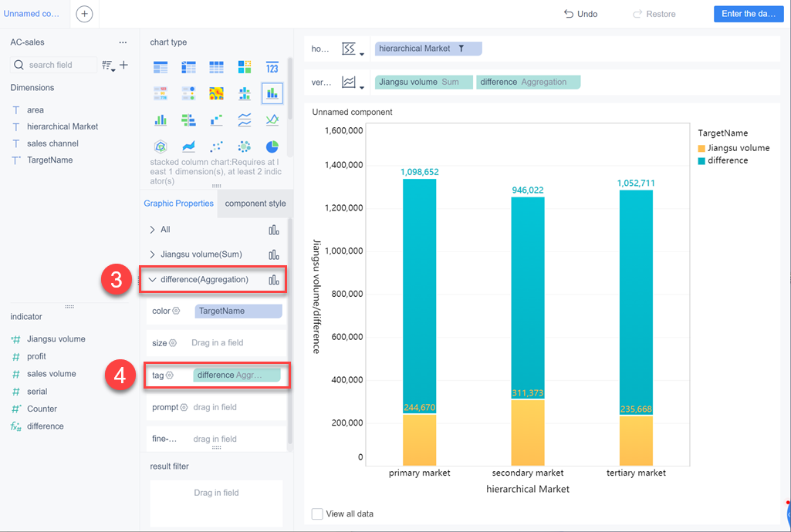Viewport: 791px width, 532px height.
Task: Select the colored dot list chart type
Action: [x=188, y=93]
